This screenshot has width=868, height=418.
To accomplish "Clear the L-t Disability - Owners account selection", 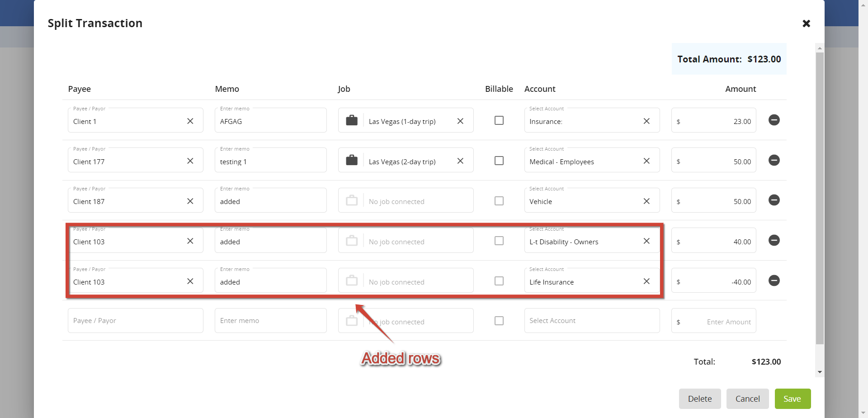I will (646, 241).
